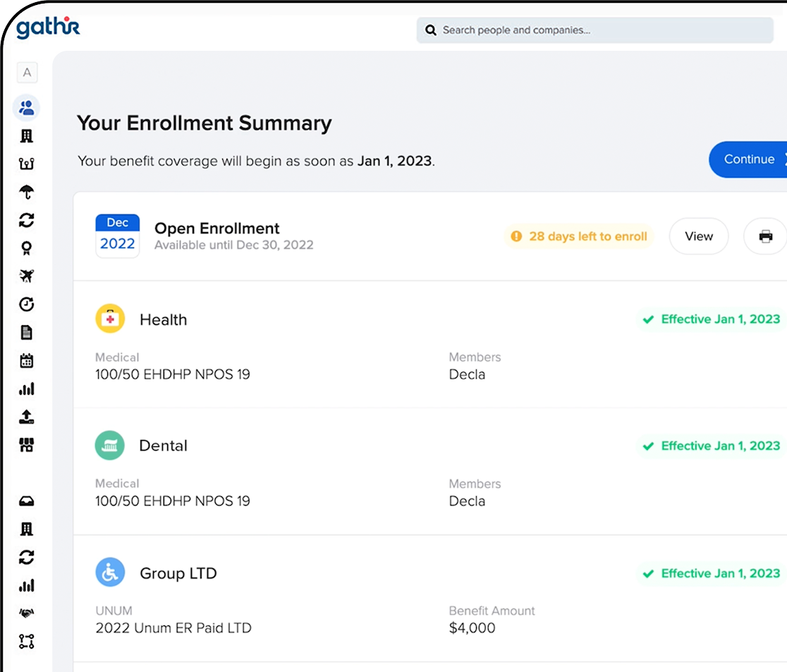The width and height of the screenshot is (787, 672).
Task: Select the award ribbon sidebar icon
Action: coord(27,248)
